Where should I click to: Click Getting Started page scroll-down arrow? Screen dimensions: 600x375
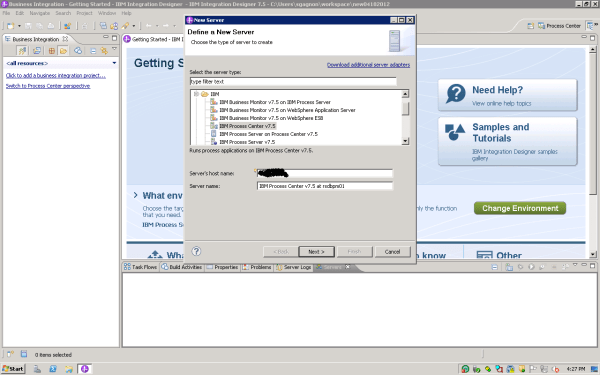(593, 254)
